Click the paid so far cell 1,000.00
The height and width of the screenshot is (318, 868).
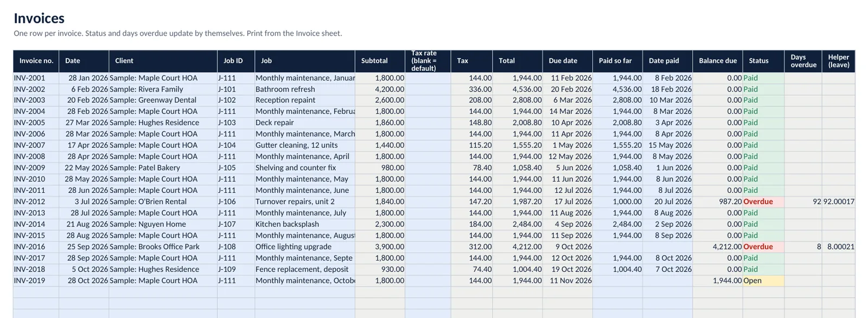pos(617,202)
